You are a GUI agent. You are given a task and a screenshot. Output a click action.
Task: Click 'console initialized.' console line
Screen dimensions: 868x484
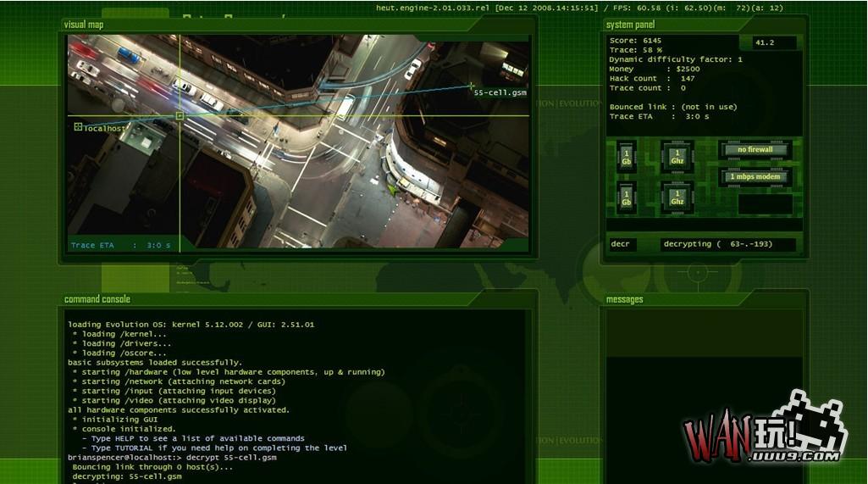pyautogui.click(x=124, y=429)
